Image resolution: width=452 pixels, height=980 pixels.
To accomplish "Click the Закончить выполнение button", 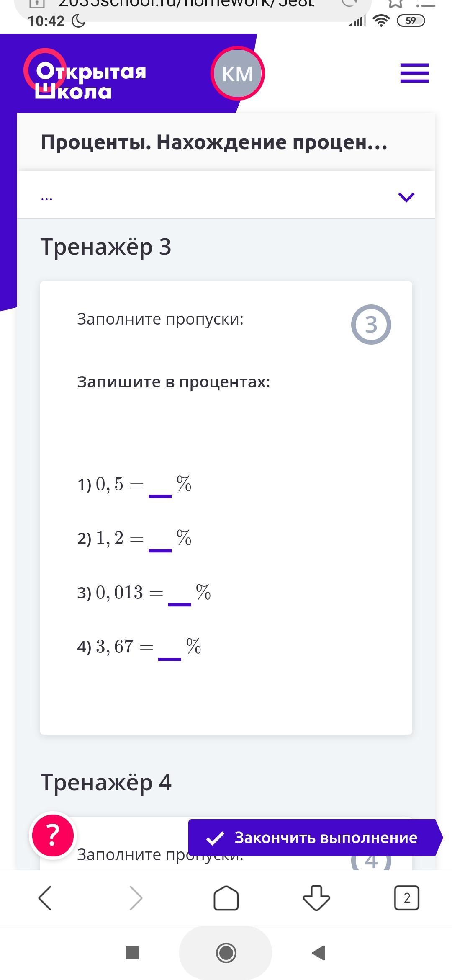I will coord(316,838).
